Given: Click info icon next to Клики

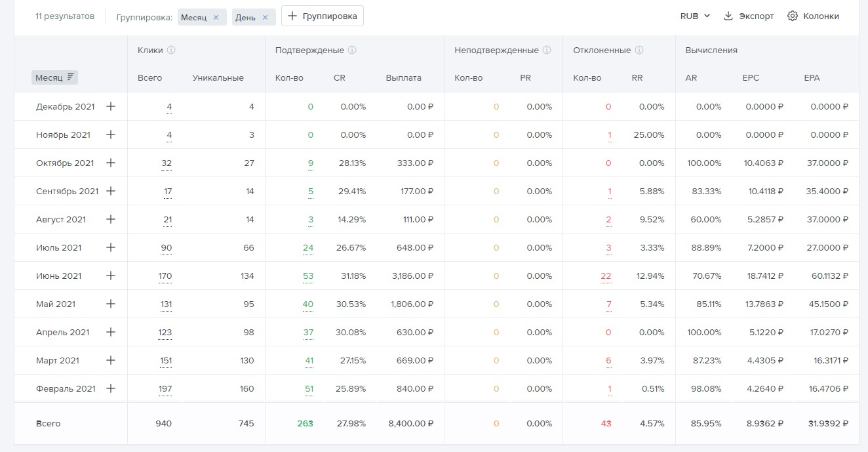Looking at the screenshot, I should point(171,50).
